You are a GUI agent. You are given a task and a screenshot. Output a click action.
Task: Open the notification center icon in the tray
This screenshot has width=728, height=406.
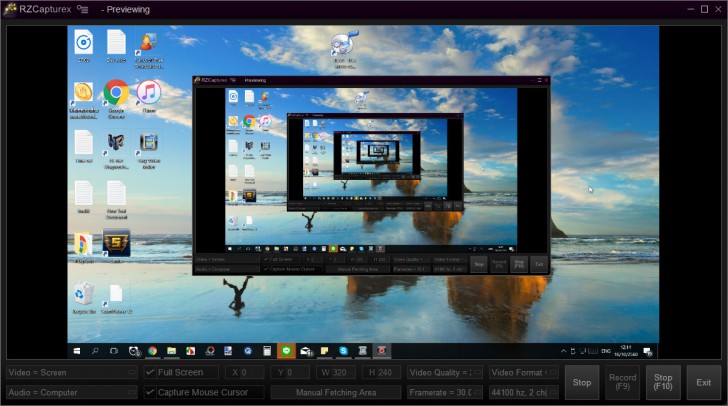[648, 351]
